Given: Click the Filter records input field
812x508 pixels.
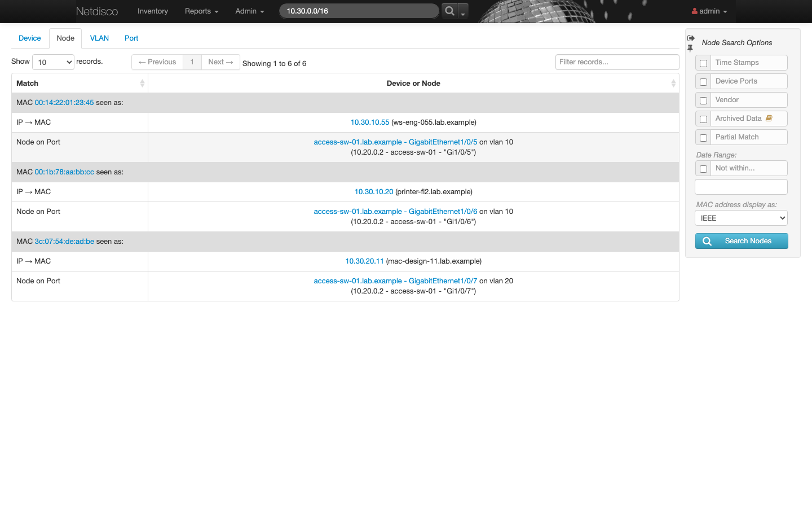Looking at the screenshot, I should pyautogui.click(x=617, y=62).
